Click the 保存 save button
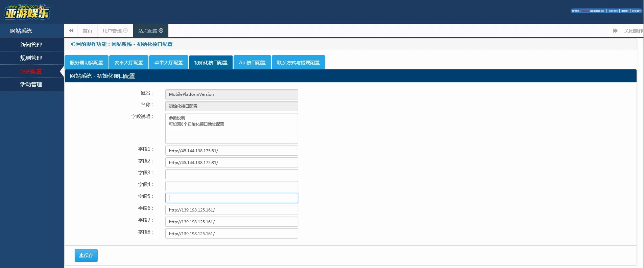 [86, 255]
